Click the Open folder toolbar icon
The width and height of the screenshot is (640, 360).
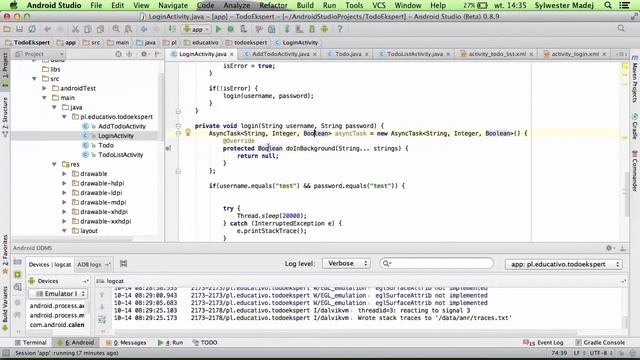click(7, 29)
